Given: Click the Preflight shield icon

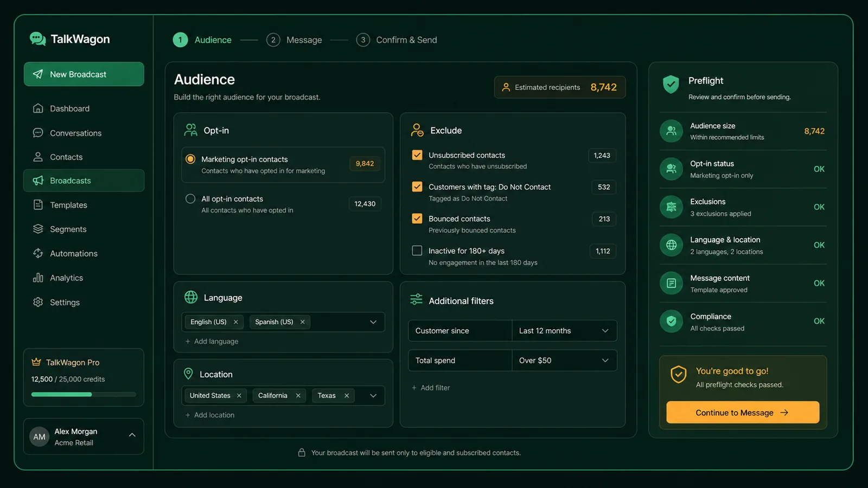Looking at the screenshot, I should 671,84.
